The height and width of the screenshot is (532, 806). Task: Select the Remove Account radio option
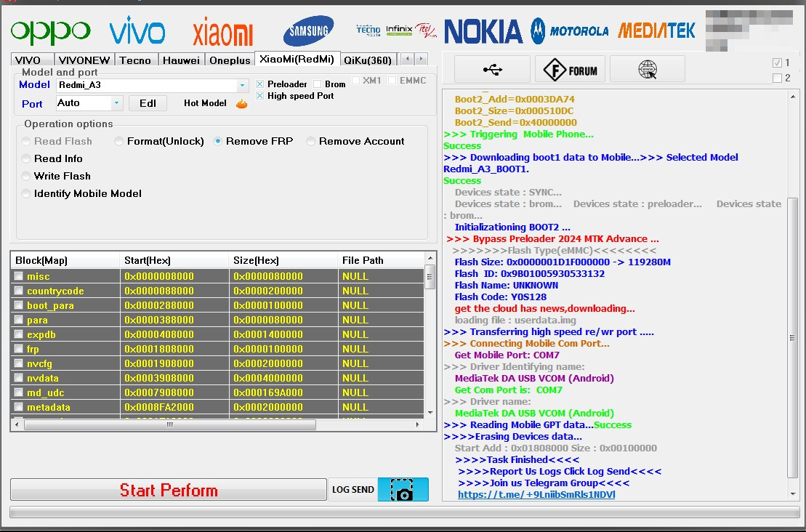tap(310, 141)
